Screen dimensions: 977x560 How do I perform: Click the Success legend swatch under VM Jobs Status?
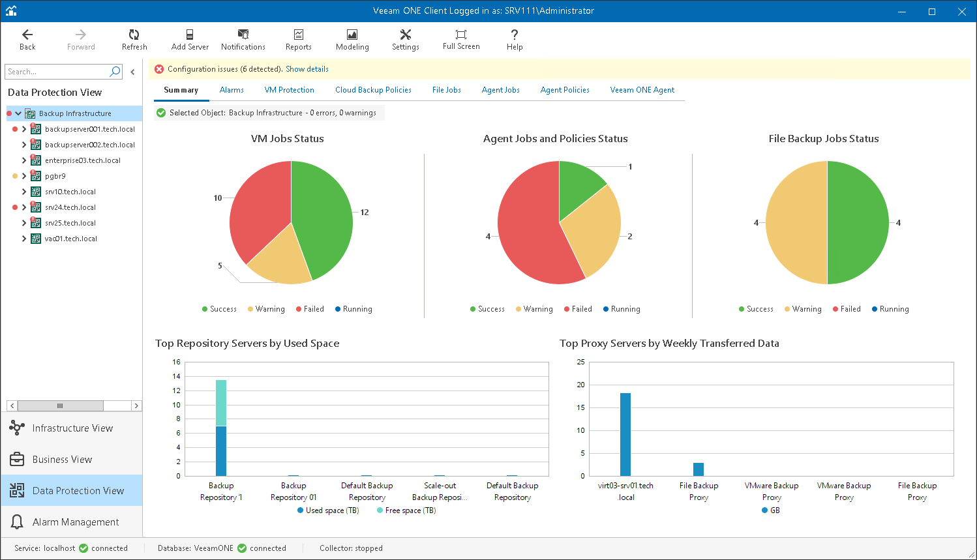(205, 309)
